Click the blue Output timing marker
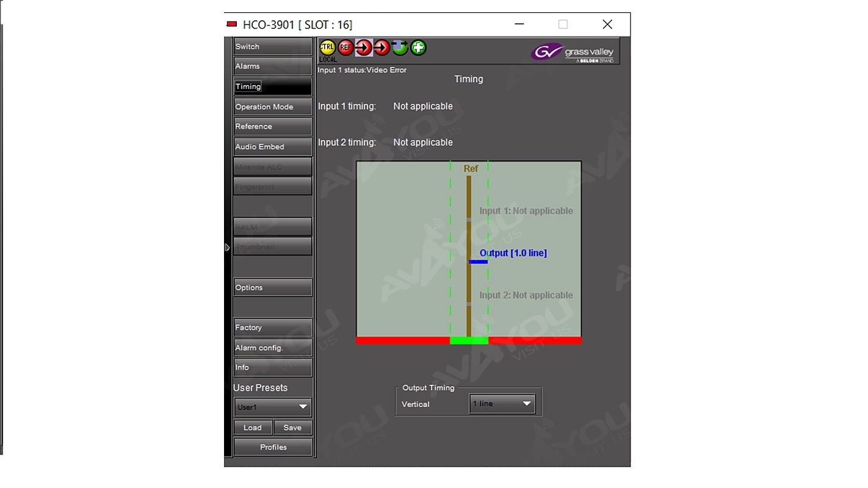 (478, 262)
